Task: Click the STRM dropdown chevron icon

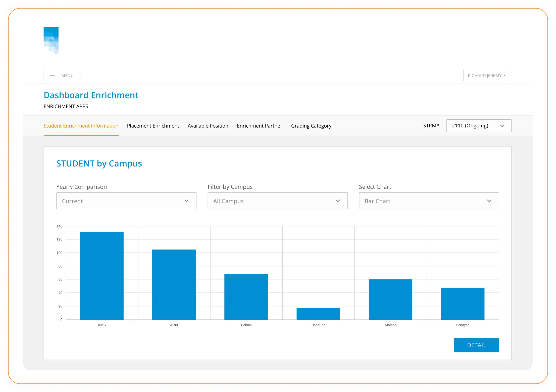Action: click(502, 126)
